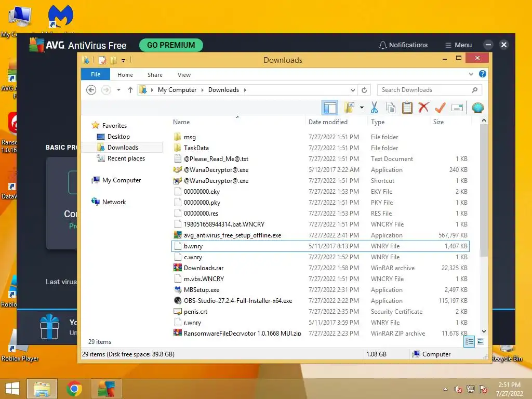The width and height of the screenshot is (532, 399).
Task: Refresh the Downloads folder
Action: coord(364,90)
